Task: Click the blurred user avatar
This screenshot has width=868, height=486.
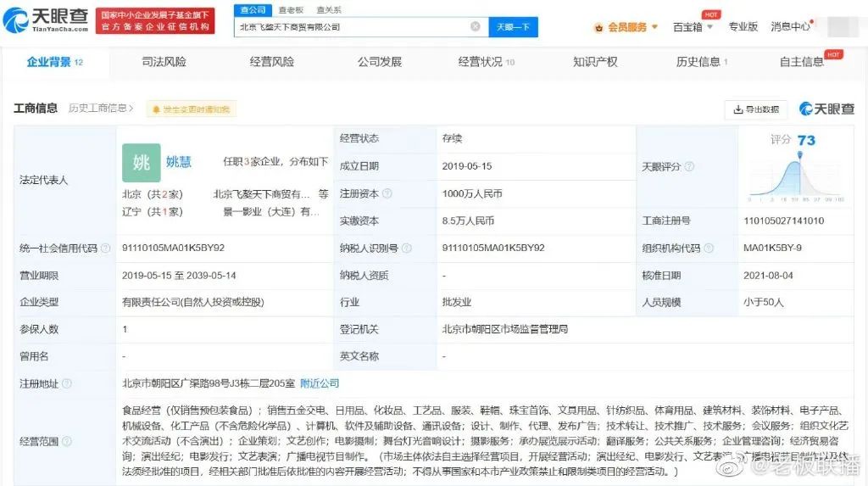Action: 843,26
